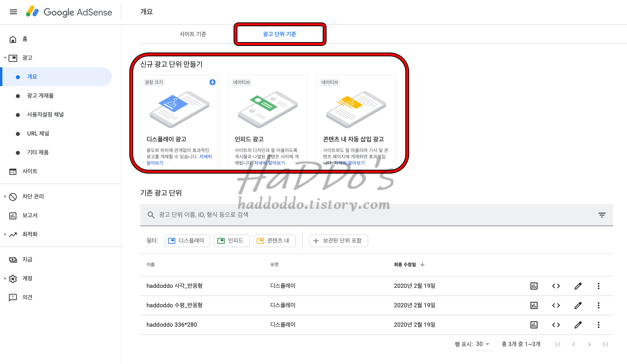Select URL 채널 in sidebar

tap(38, 133)
